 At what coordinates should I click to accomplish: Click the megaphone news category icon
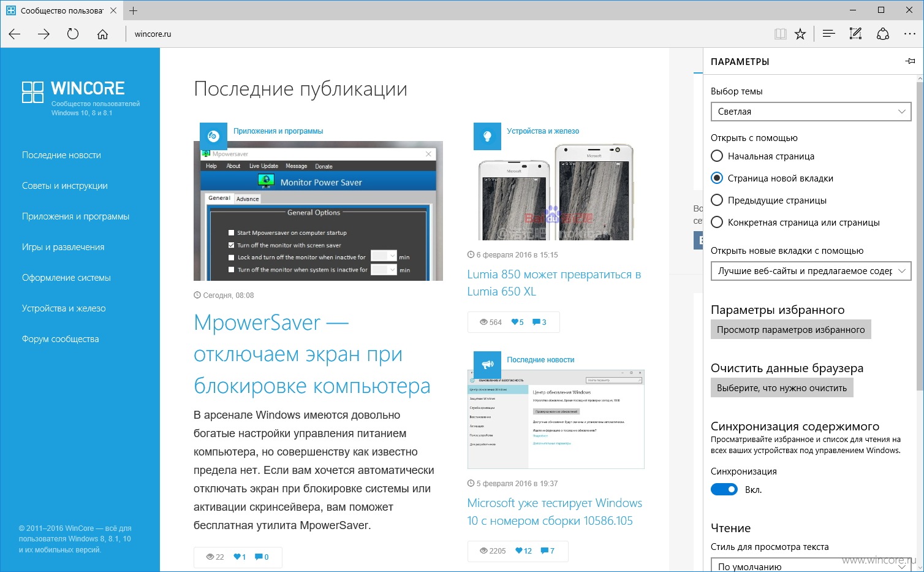click(487, 364)
